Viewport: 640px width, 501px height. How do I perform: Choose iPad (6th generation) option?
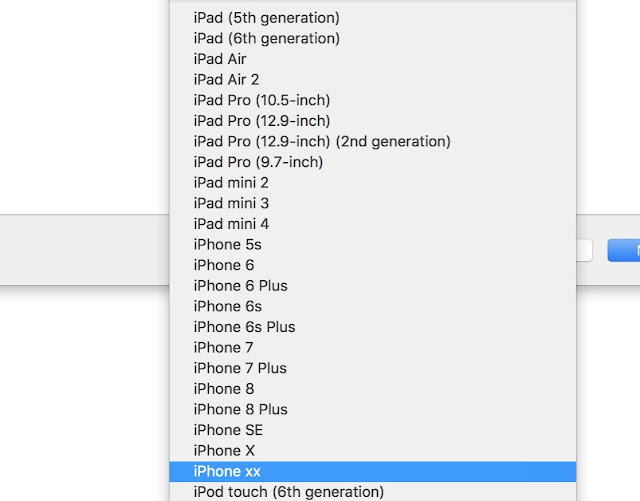point(372,38)
